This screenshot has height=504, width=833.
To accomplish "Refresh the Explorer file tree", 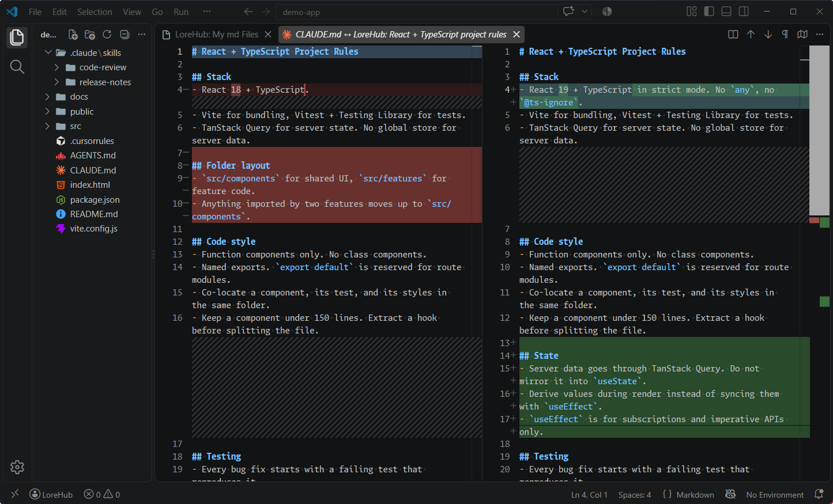I will pyautogui.click(x=107, y=35).
